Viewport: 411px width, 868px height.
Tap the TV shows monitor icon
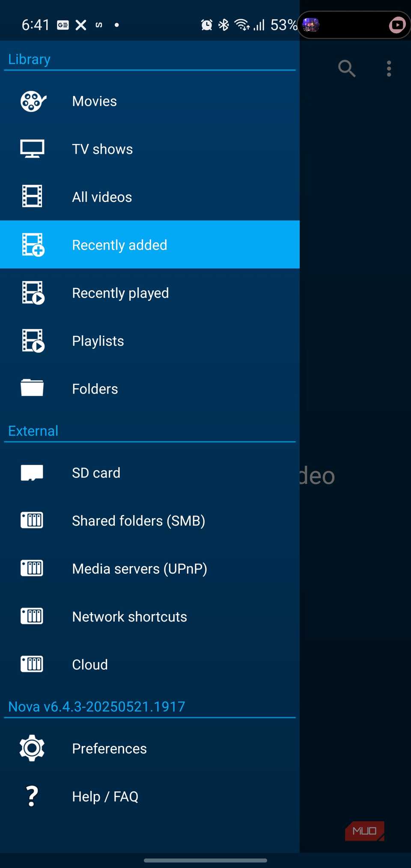33,149
